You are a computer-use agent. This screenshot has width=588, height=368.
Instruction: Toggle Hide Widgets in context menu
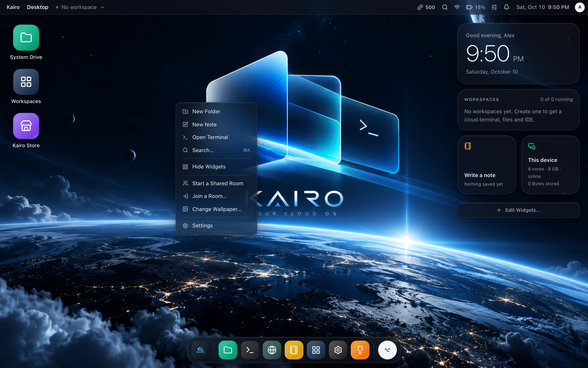216,167
